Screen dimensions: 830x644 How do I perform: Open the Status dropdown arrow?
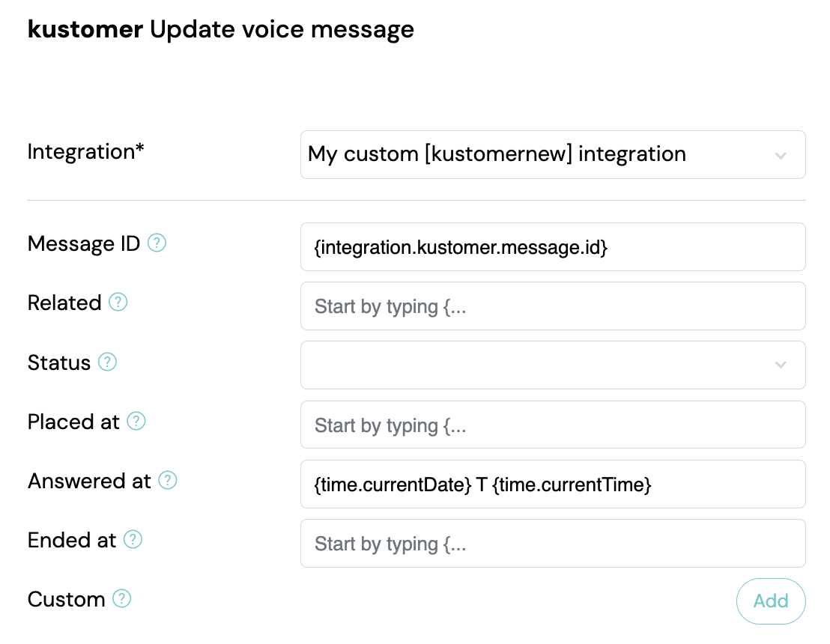pos(781,365)
